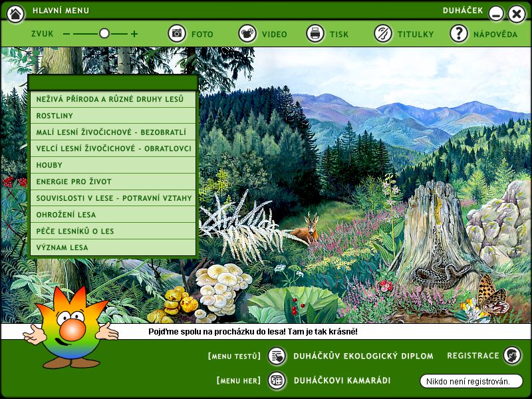Decrease sound with the minus sign
Image resolution: width=532 pixels, height=399 pixels.
(66, 34)
